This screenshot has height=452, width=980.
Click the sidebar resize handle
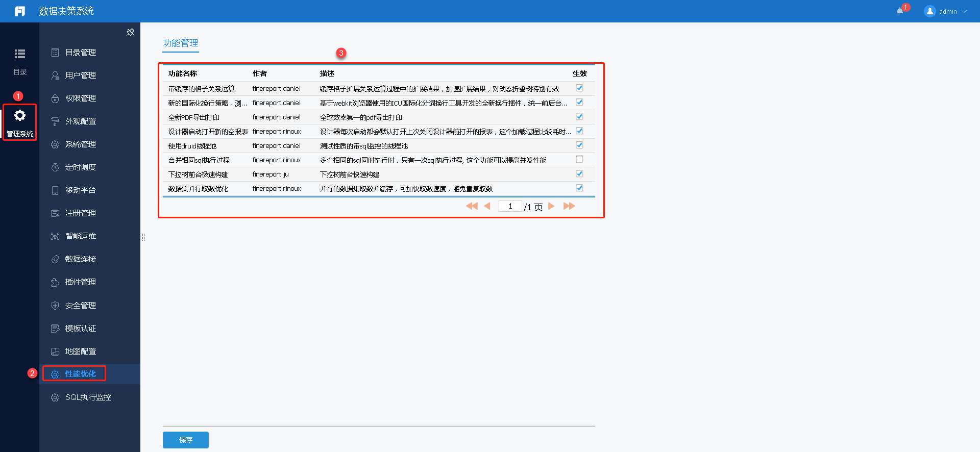(143, 237)
